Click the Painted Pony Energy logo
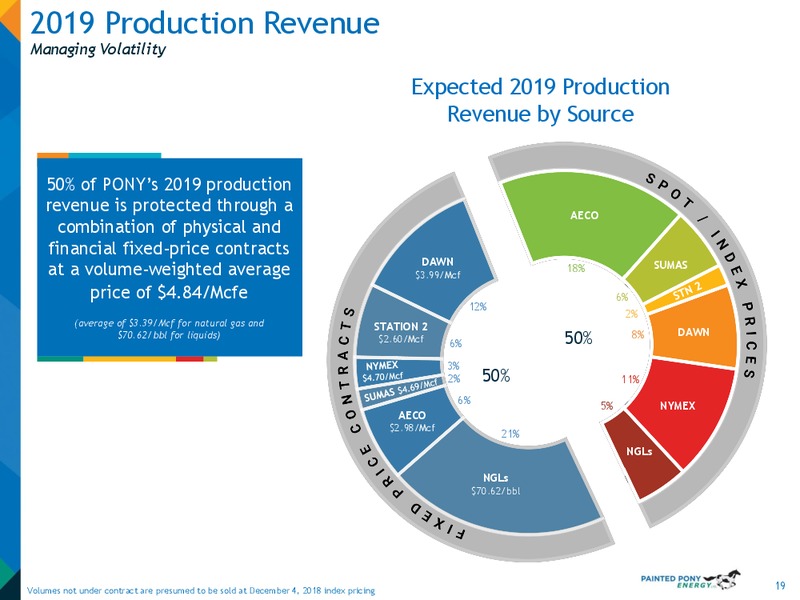 click(690, 580)
